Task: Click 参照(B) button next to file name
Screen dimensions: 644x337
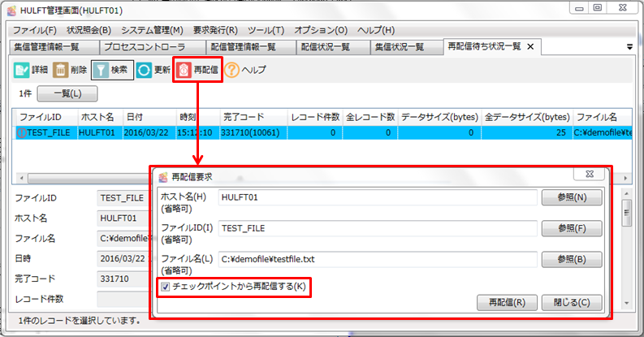Action: coord(572,259)
